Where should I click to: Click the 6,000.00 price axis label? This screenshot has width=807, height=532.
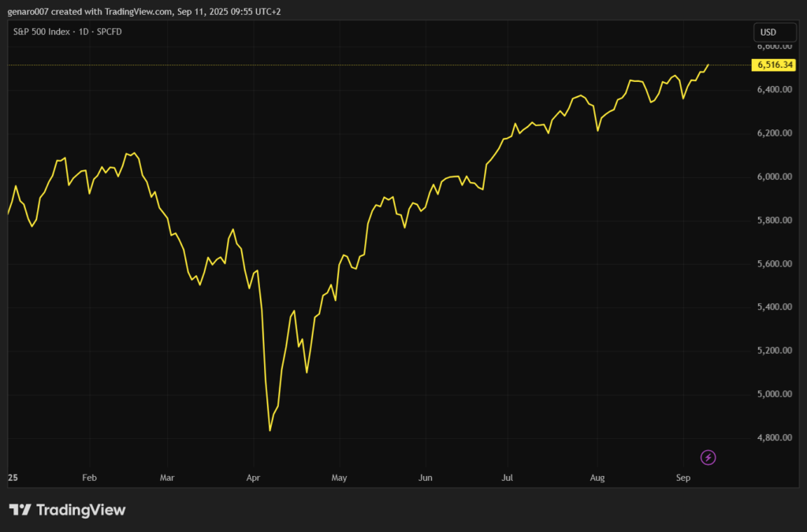pos(774,177)
